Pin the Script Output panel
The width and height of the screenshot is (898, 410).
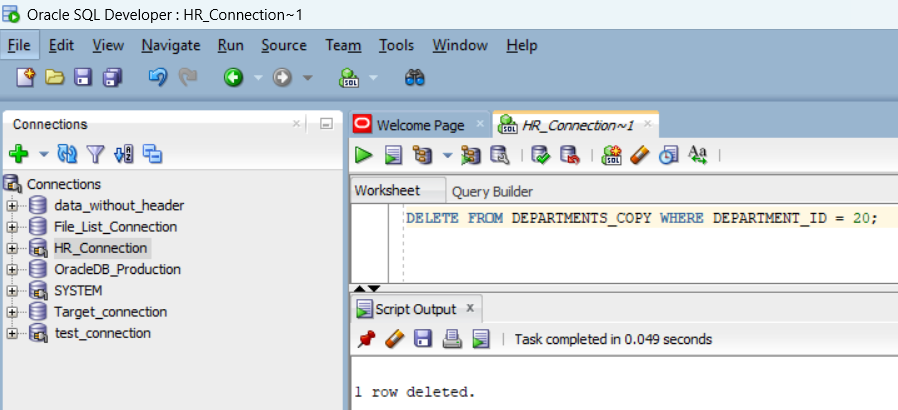pos(366,340)
